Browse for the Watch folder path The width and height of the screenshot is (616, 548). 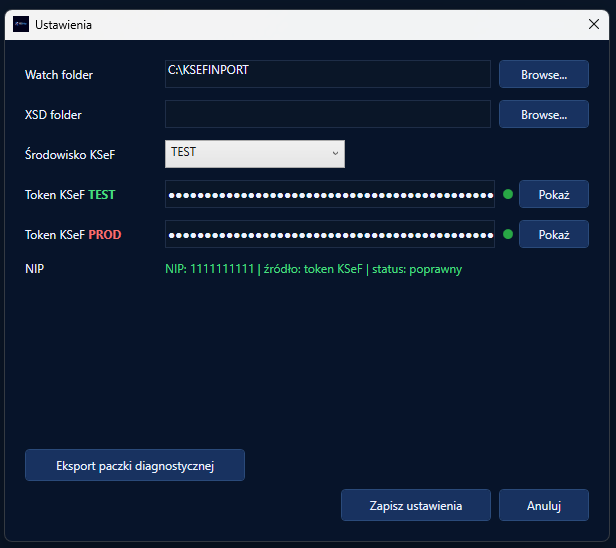click(x=543, y=74)
